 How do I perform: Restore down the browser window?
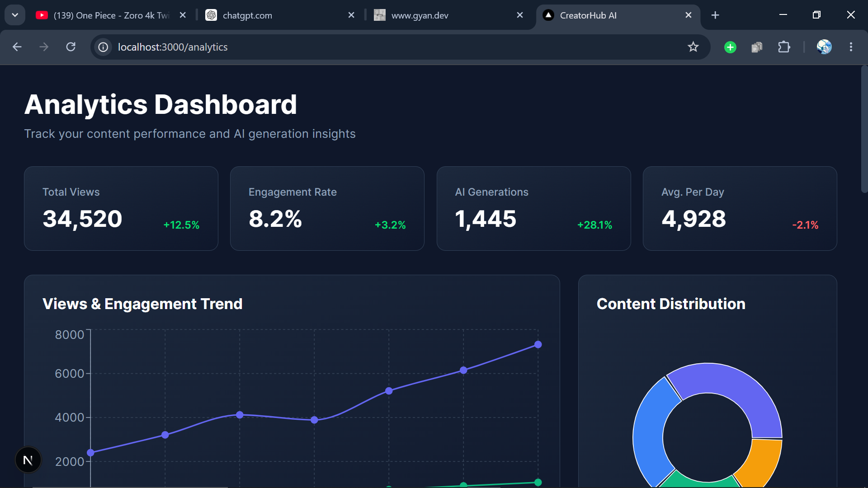tap(816, 15)
